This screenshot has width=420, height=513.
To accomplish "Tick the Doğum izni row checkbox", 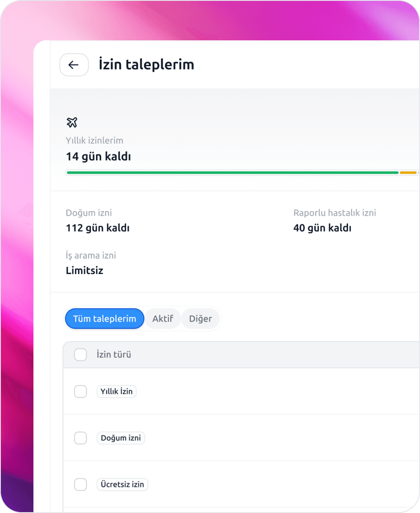I will [81, 438].
